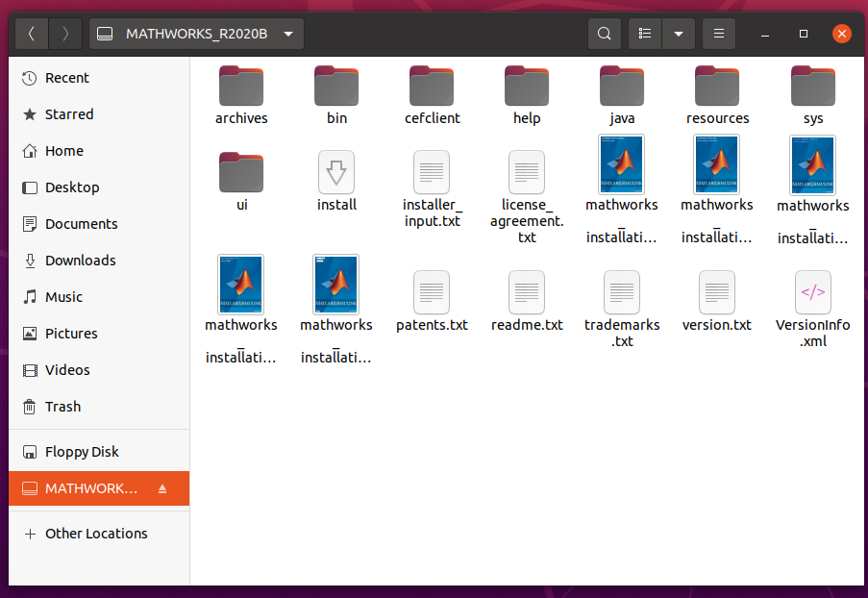Select Floppy Disk in the sidebar
This screenshot has height=598, width=868.
99,453
